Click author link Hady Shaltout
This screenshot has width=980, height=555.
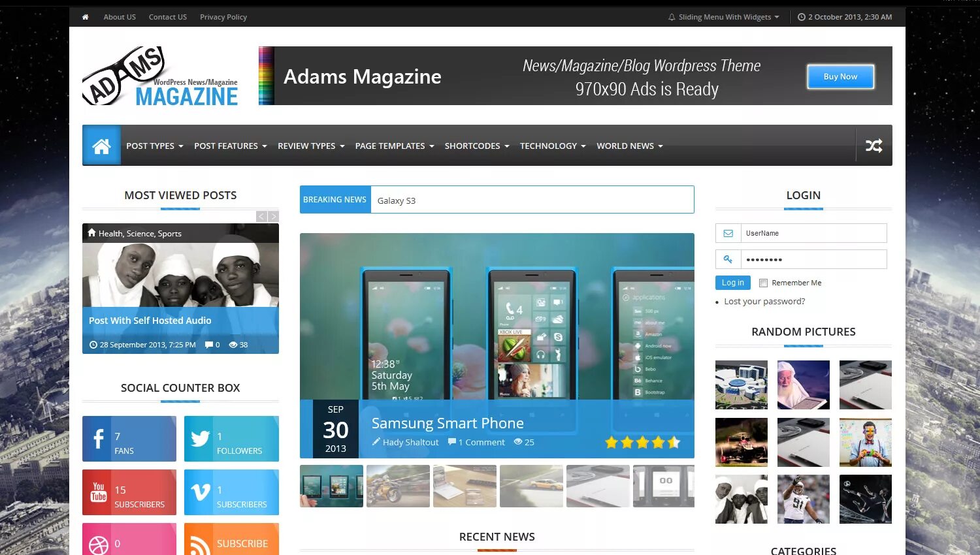(x=410, y=442)
